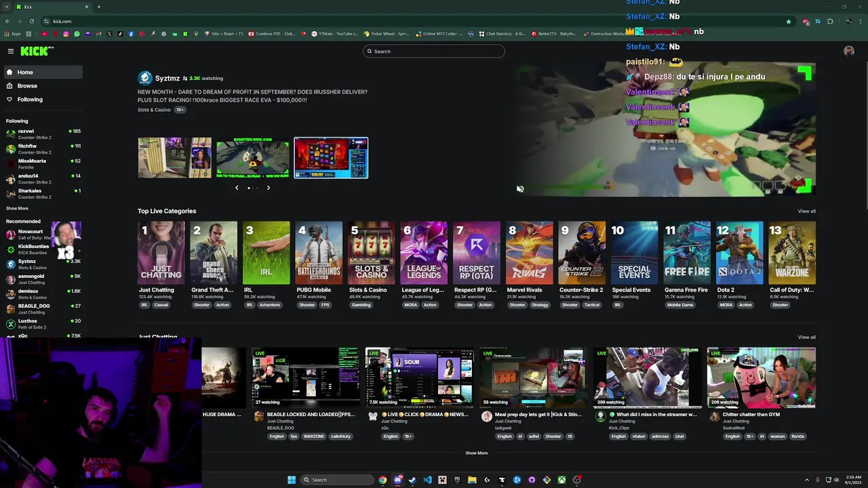Open Steam from taskbar
This screenshot has width=868, height=488.
412,480
